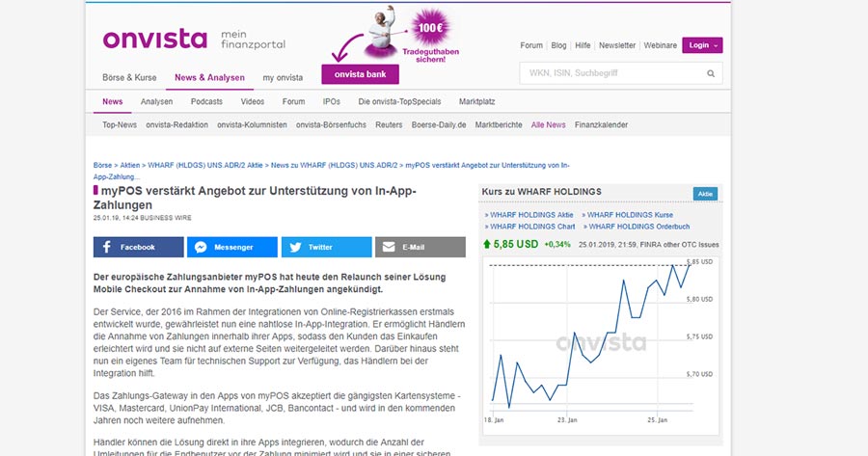
Task: Open Forum link in top header
Action: point(531,45)
